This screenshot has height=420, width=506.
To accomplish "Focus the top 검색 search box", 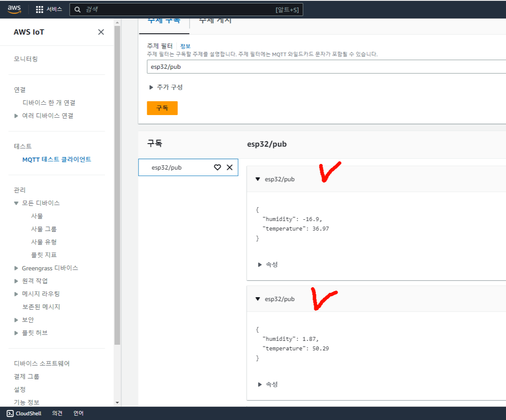I will [186, 10].
